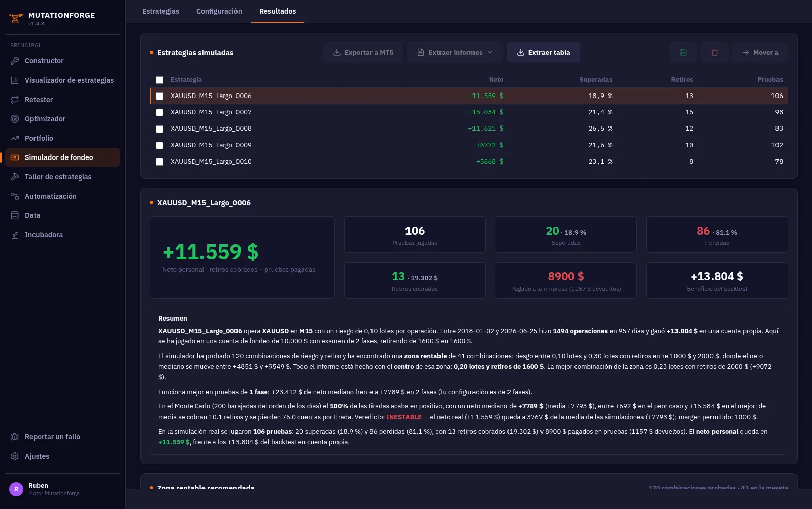Click the +13.804 $ Beneficio del backtest card
The image size is (812, 509).
[x=717, y=280]
